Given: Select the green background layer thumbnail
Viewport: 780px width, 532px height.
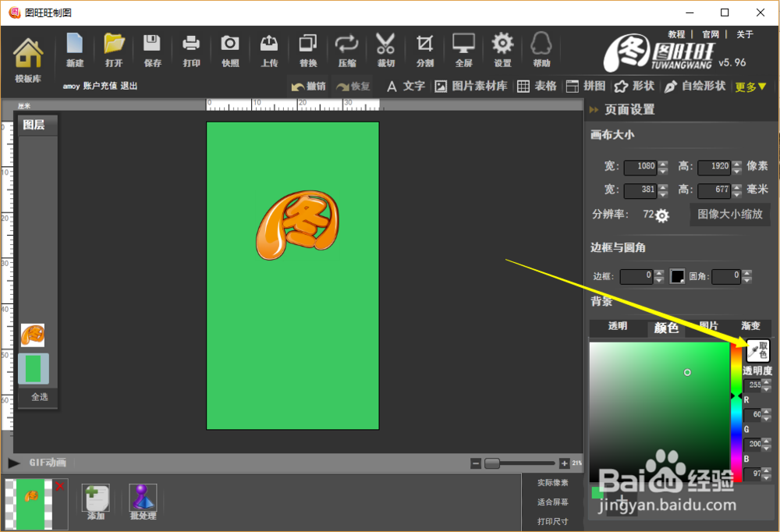Looking at the screenshot, I should (x=34, y=369).
